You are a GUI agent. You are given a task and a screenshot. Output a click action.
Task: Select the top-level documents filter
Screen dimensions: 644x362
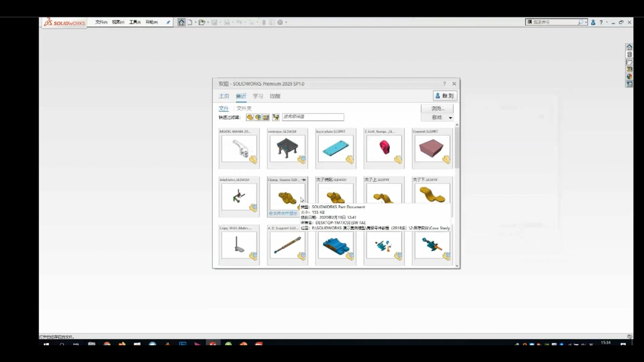click(276, 117)
